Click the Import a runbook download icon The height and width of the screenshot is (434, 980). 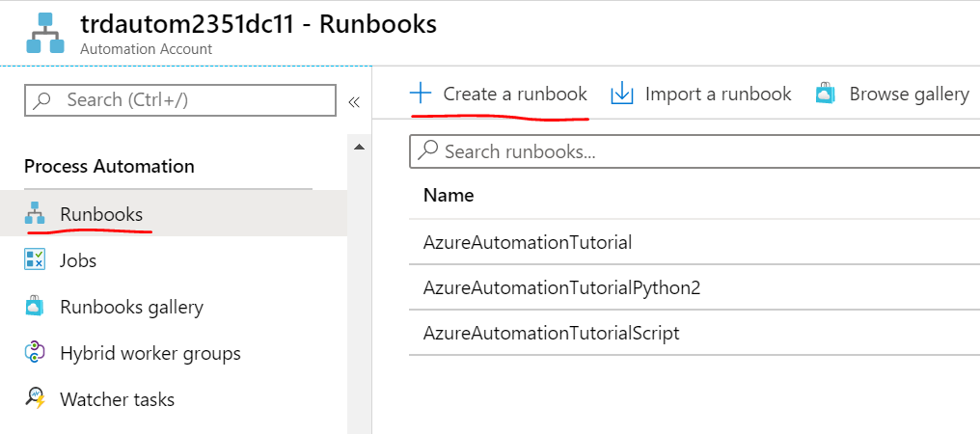[x=622, y=94]
